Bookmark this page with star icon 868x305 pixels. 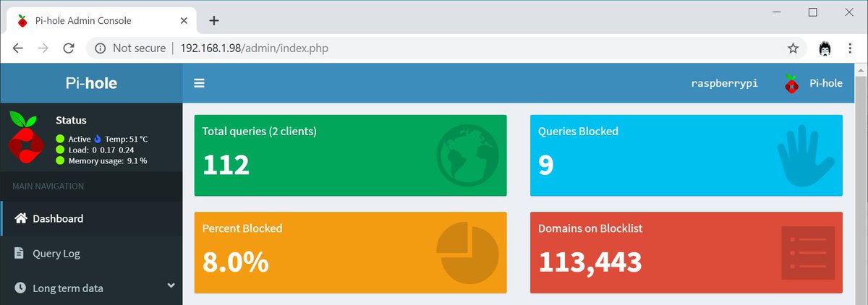click(x=793, y=48)
